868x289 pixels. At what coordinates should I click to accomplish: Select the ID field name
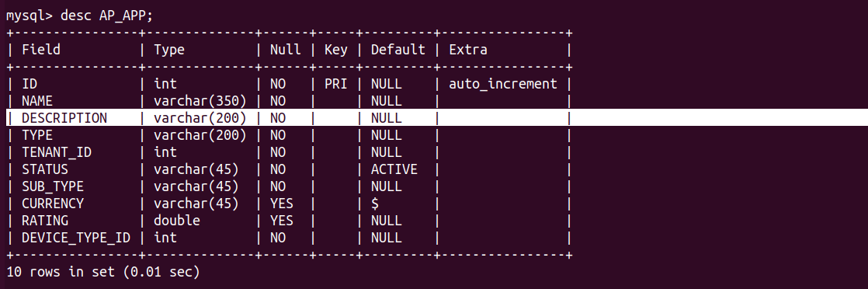click(30, 84)
